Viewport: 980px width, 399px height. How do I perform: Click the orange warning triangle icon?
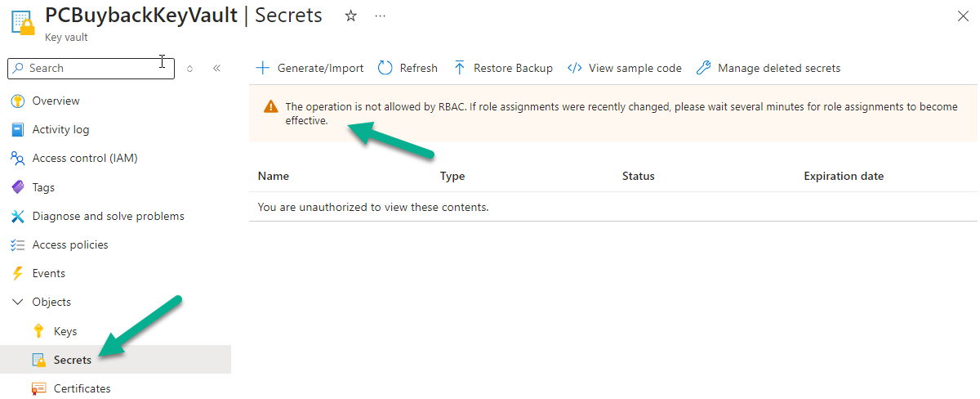click(x=270, y=107)
